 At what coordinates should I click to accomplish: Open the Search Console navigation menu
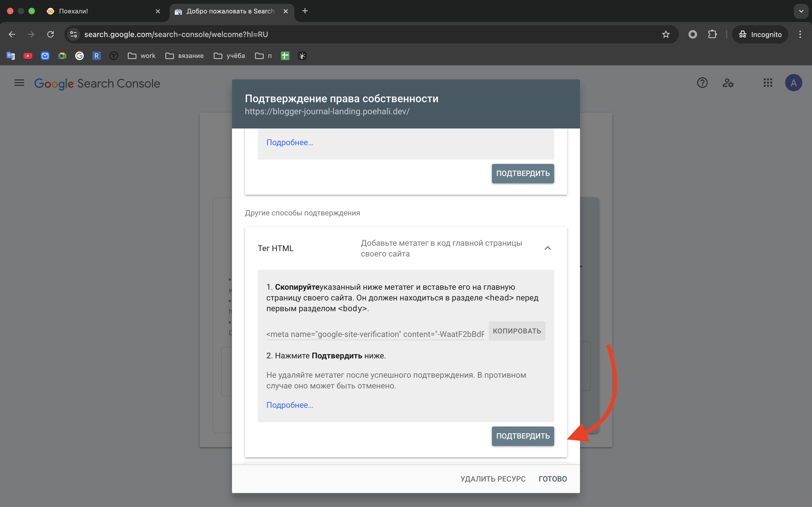tap(19, 83)
